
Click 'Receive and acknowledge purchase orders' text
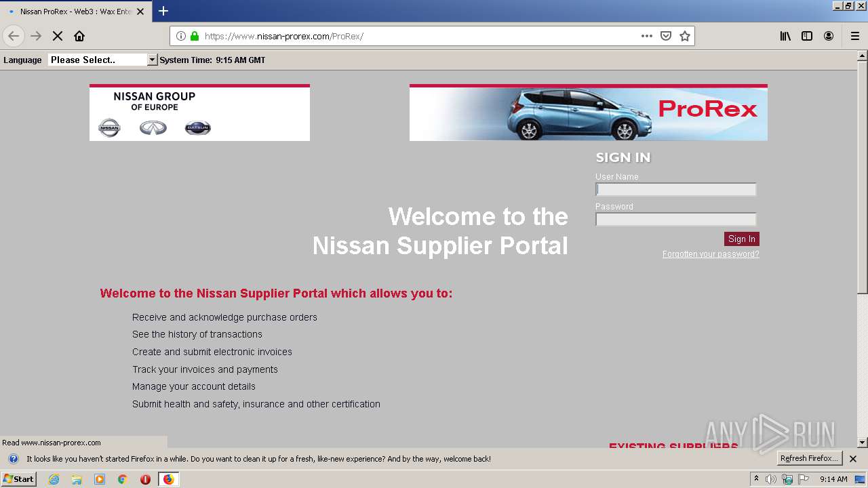(224, 317)
